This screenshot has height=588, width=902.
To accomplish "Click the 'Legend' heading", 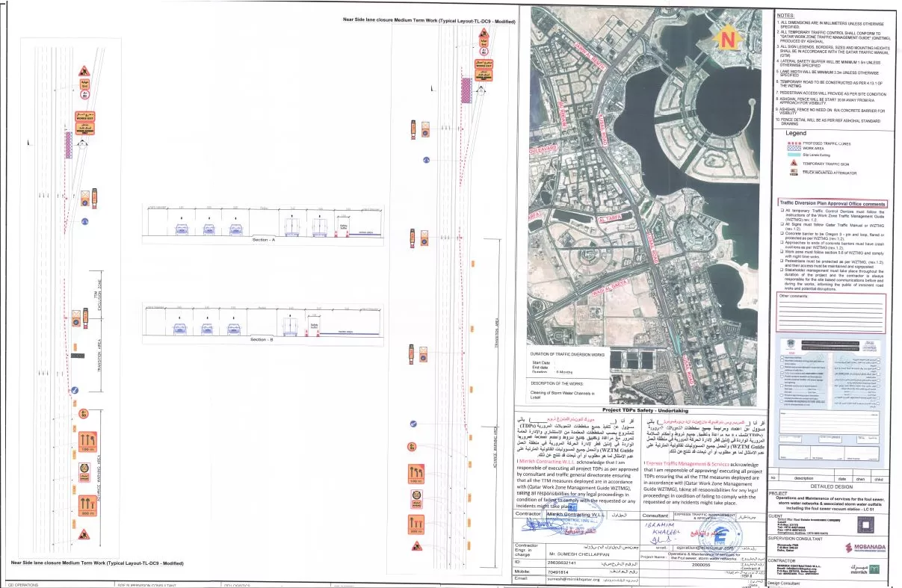I will (796, 133).
